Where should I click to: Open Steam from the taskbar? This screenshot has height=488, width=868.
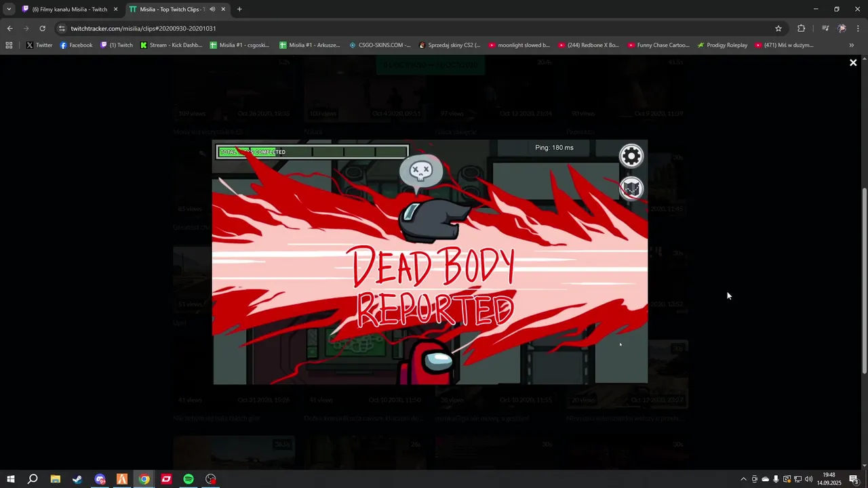pos(77,479)
